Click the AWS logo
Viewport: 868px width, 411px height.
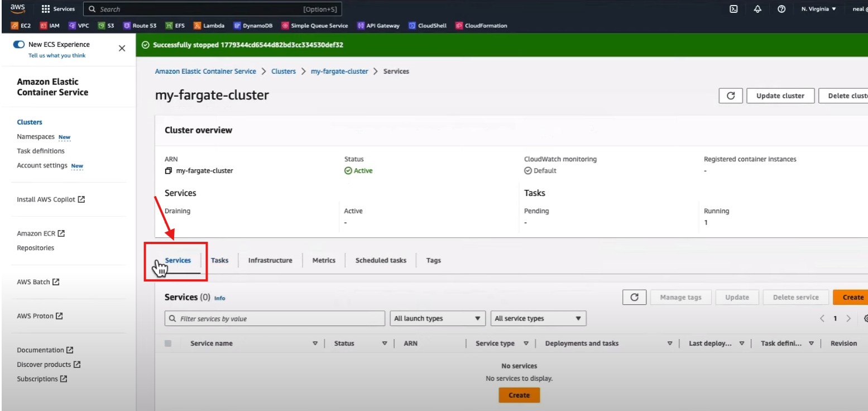18,8
